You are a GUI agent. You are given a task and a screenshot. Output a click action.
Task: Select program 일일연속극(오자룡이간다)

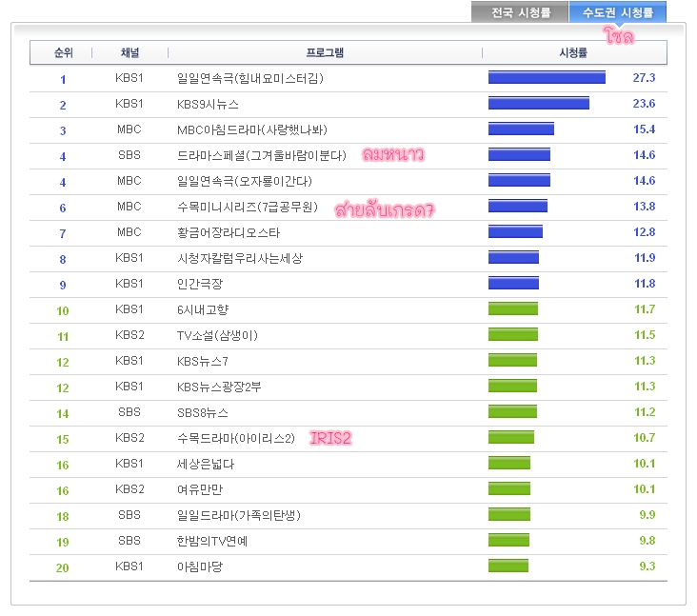[x=245, y=181]
